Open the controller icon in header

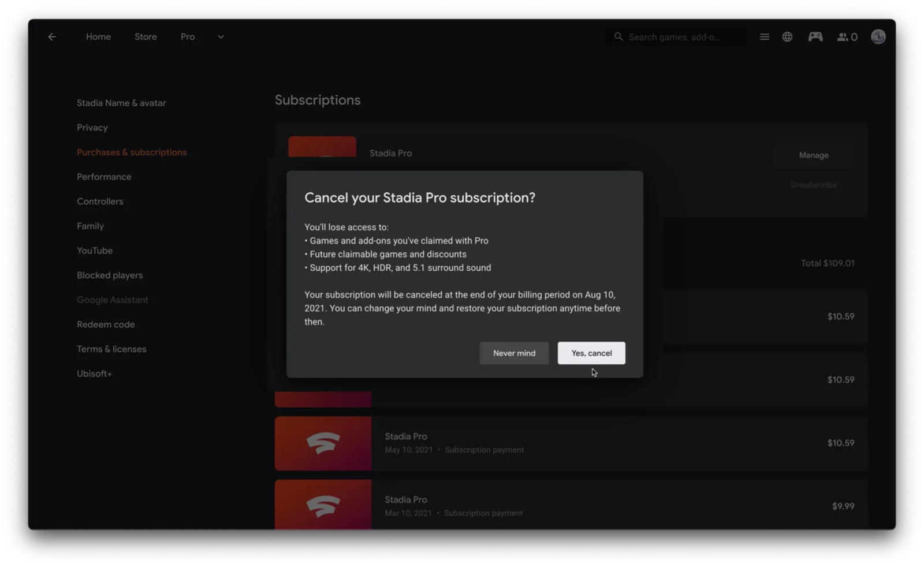pyautogui.click(x=815, y=37)
